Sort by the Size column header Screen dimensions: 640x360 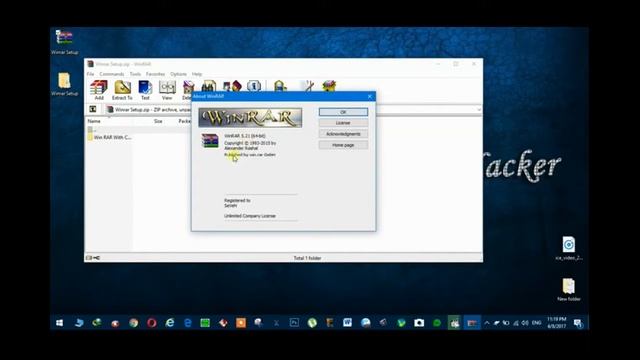point(158,121)
